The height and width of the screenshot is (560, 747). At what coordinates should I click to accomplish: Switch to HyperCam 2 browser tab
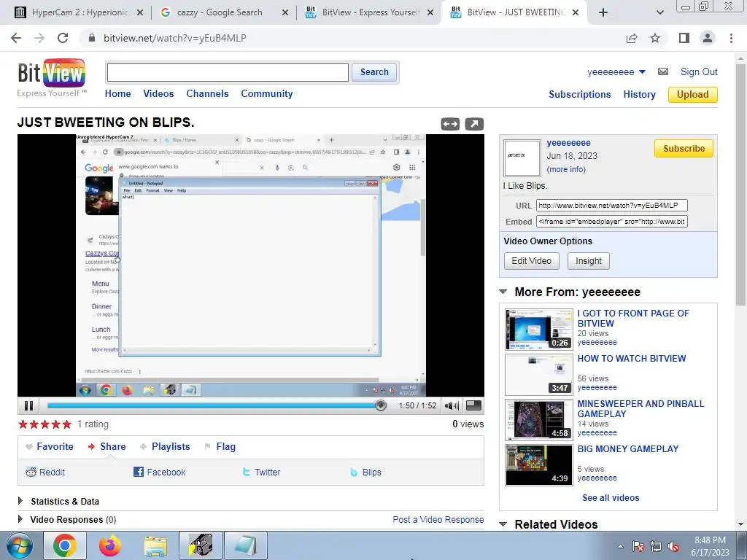click(x=79, y=12)
